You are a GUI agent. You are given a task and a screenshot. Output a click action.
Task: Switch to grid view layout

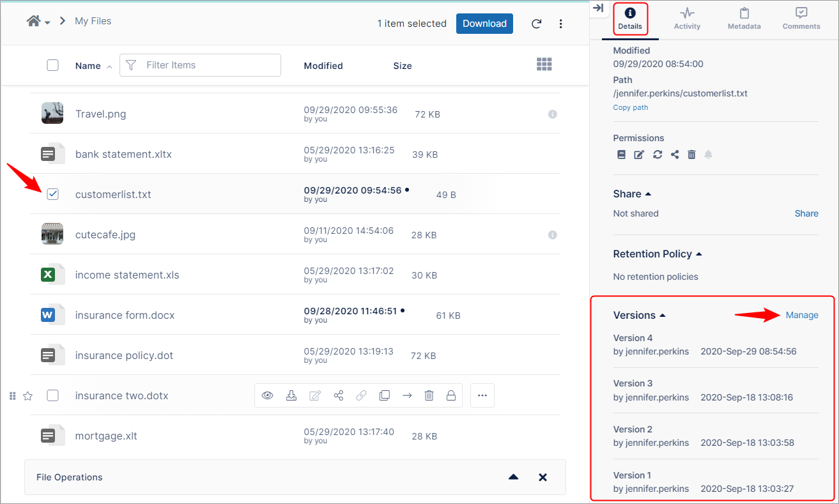click(544, 65)
